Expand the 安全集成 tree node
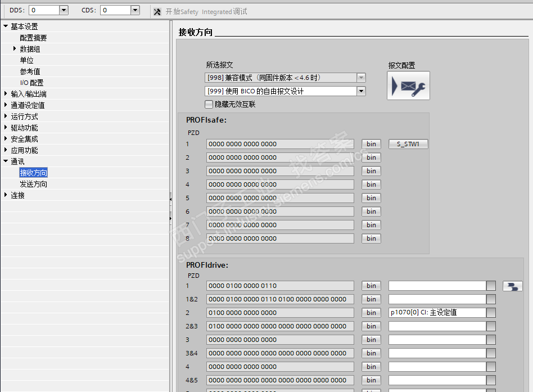This screenshot has height=392, width=533. 6,138
